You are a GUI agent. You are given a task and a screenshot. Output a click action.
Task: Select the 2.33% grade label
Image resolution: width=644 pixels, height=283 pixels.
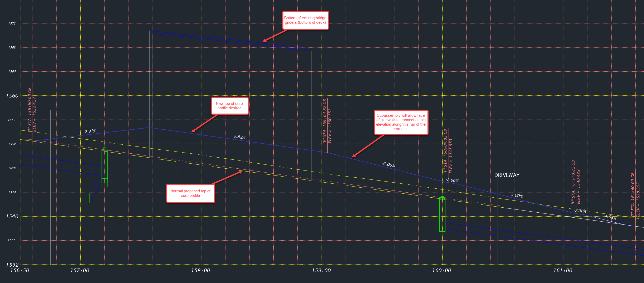pyautogui.click(x=91, y=131)
